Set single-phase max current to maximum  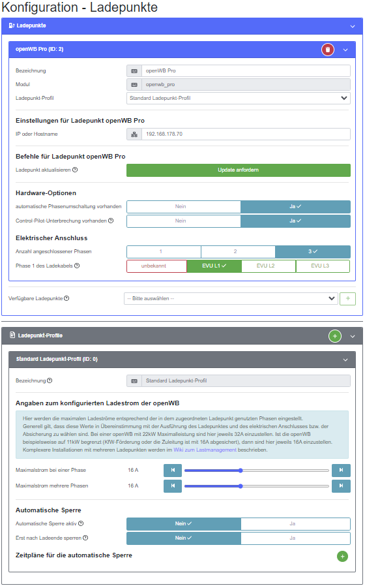(341, 471)
